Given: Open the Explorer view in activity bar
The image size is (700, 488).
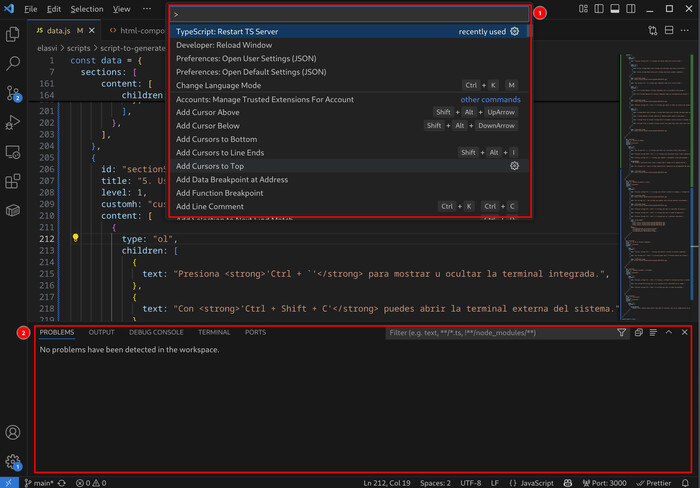Looking at the screenshot, I should 12,34.
